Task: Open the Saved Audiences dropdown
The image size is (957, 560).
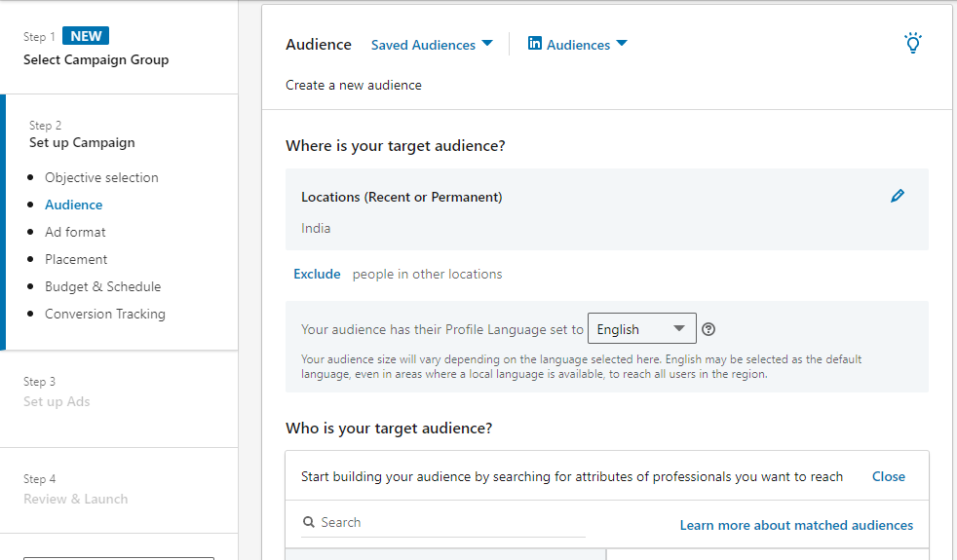Action: [x=432, y=45]
